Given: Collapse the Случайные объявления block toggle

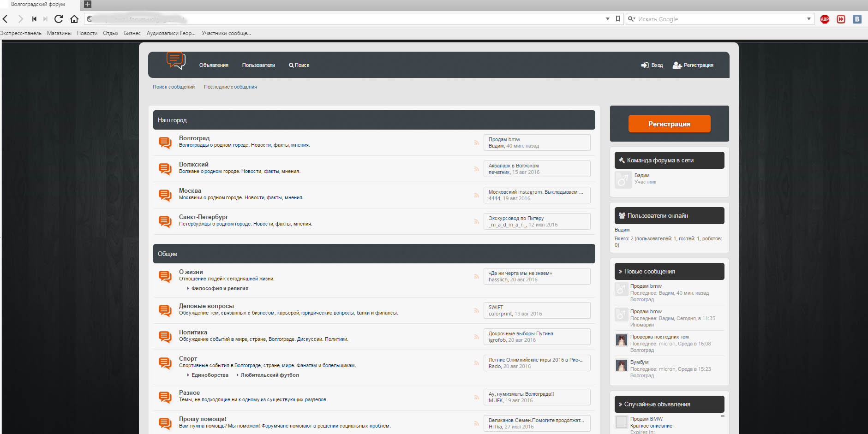Looking at the screenshot, I should click(722, 416).
